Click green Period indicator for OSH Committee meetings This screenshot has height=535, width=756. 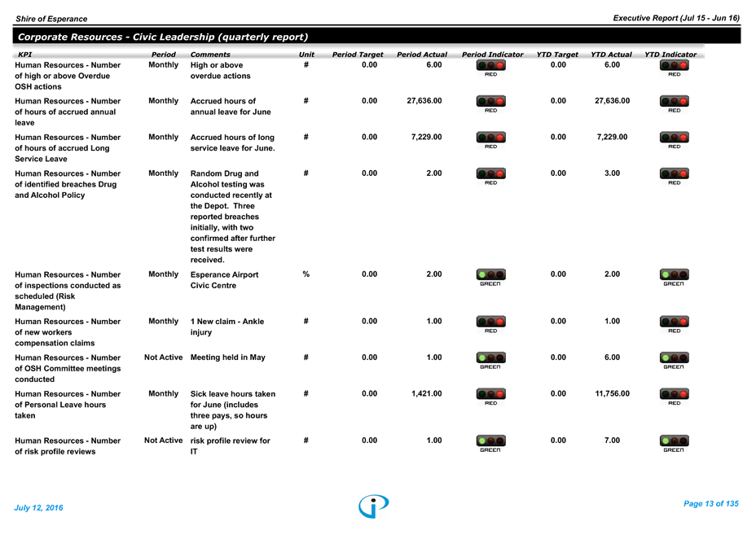point(490,361)
